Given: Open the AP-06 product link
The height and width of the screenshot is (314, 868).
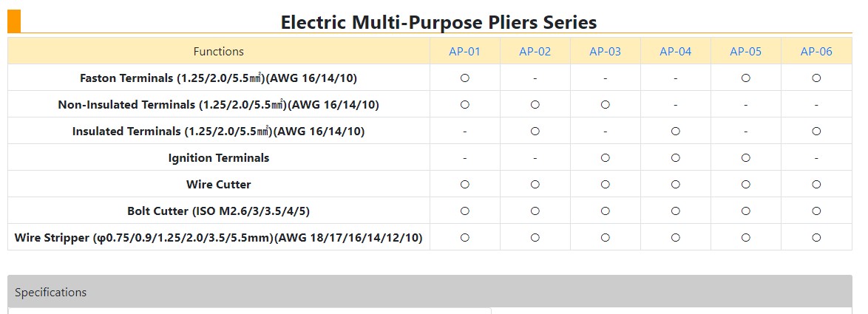Looking at the screenshot, I should tap(816, 52).
